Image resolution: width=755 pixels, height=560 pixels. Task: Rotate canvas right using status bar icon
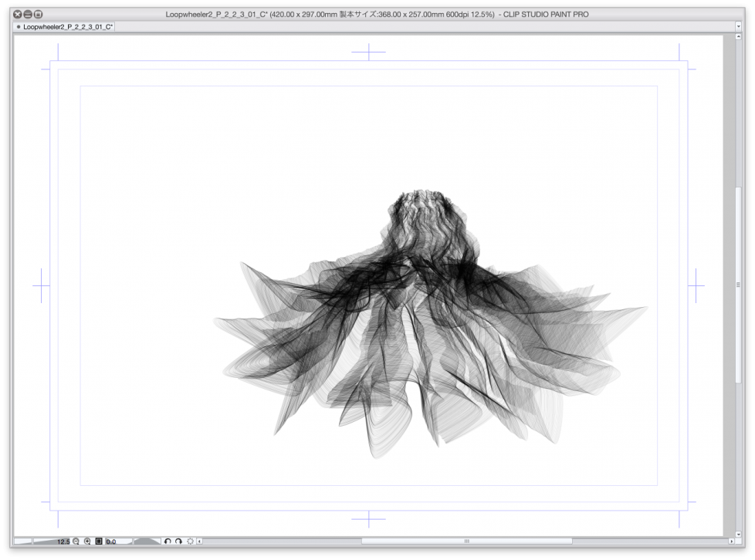coord(178,541)
